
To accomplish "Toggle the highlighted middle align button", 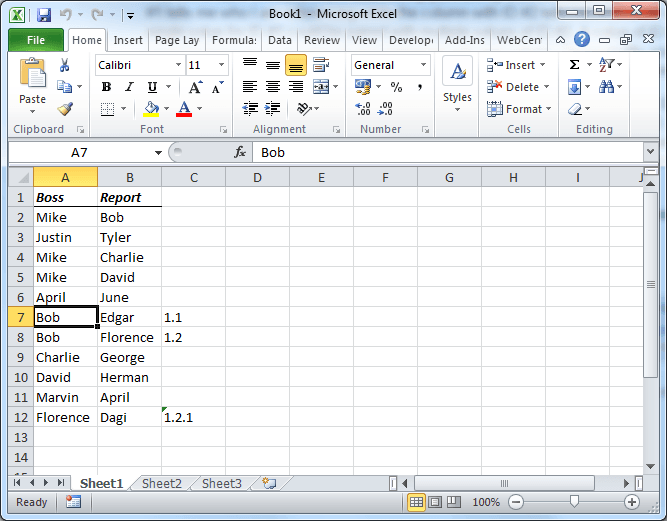I will pyautogui.click(x=295, y=65).
